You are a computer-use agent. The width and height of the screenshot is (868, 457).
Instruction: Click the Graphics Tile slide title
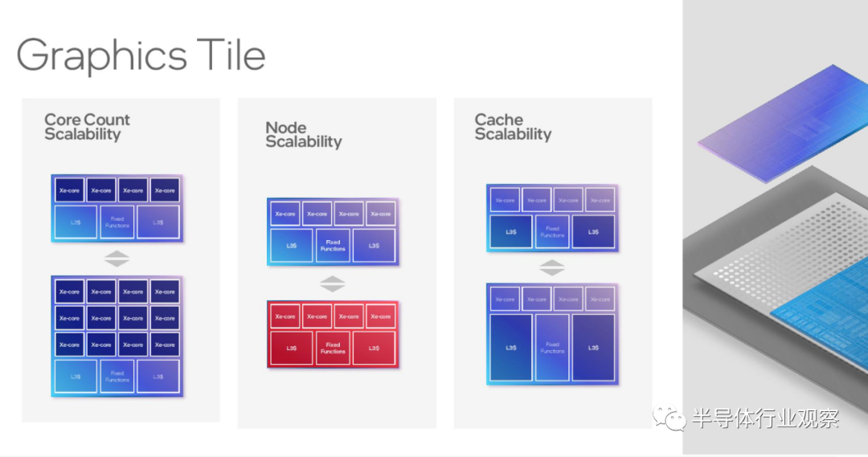click(141, 55)
